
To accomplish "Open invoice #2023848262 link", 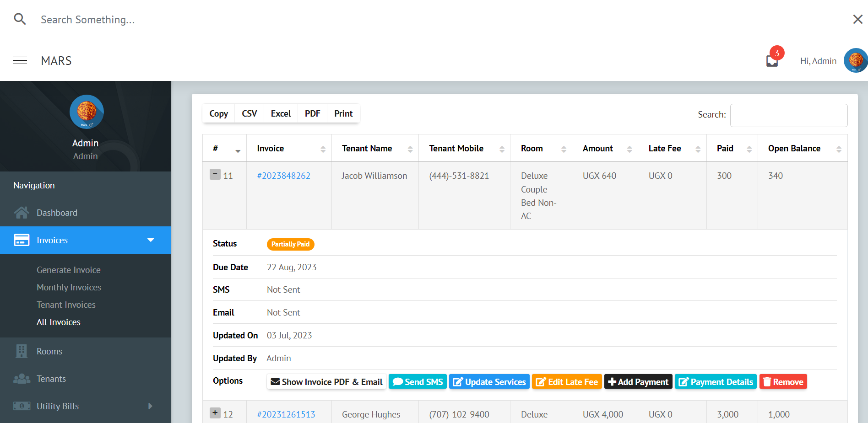I will pyautogui.click(x=283, y=176).
